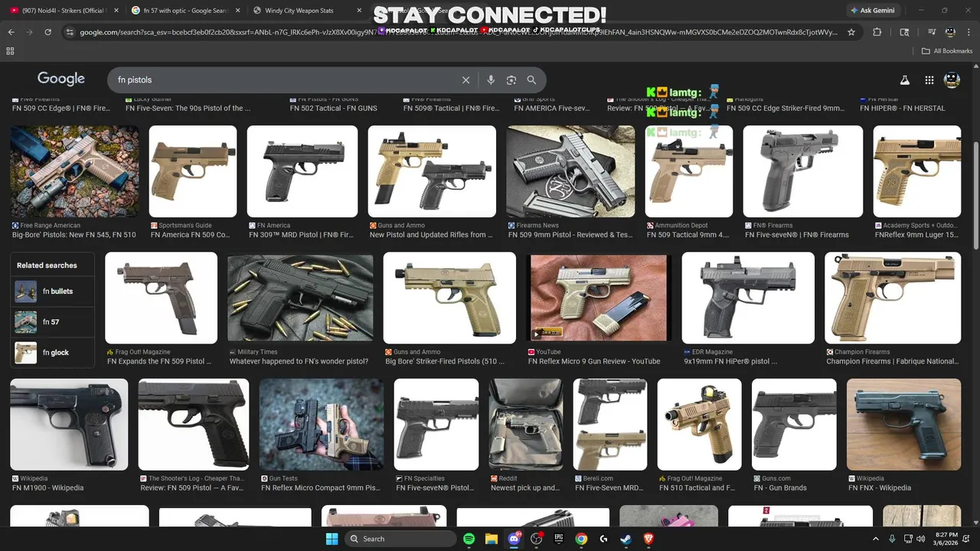Open Chrome from the taskbar
This screenshot has height=551, width=980.
tap(581, 539)
